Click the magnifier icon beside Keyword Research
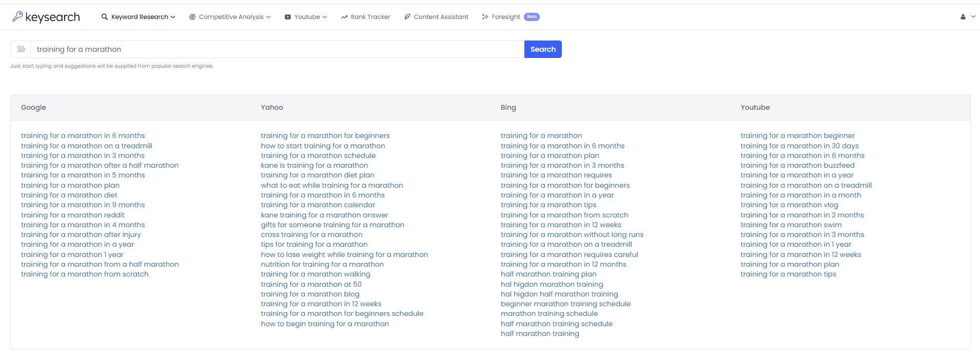Screen dimensions: 980x358 point(105,17)
